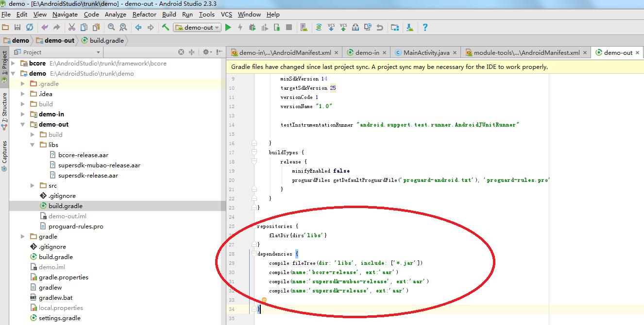
Task: Click the Redo arrow in toolbar
Action: pos(57,27)
